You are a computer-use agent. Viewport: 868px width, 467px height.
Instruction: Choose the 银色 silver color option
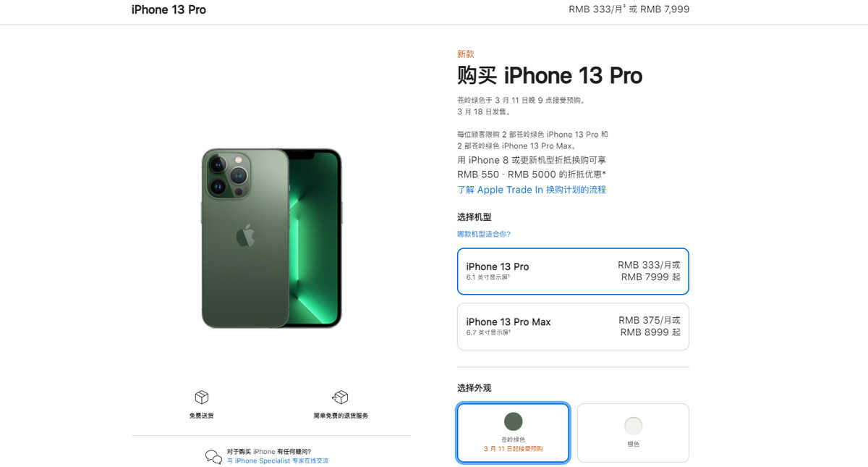633,433
